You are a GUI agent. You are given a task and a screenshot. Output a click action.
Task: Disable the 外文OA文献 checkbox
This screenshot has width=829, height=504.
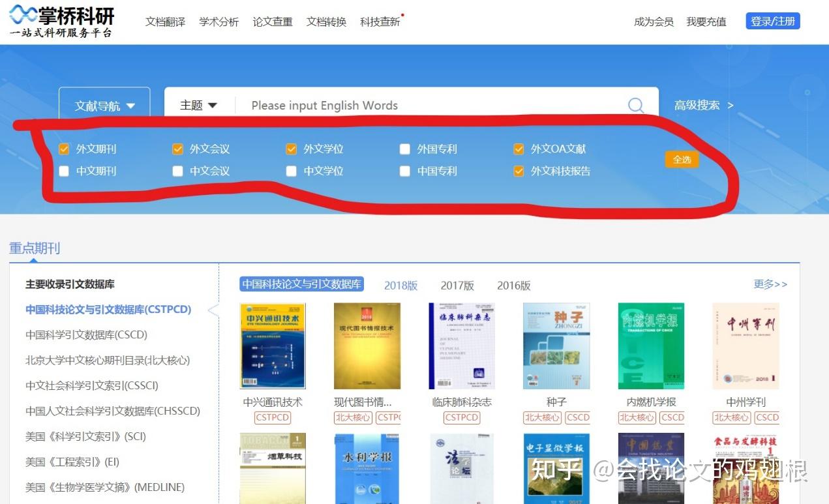pyautogui.click(x=519, y=149)
